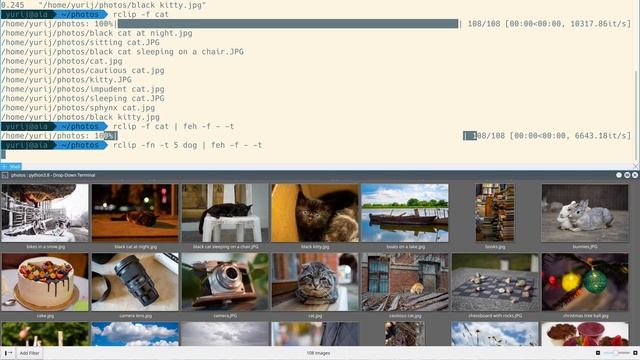The width and height of the screenshot is (640, 360).
Task: Toggle the sidebar icon beside Add Filter
Action: point(8,353)
